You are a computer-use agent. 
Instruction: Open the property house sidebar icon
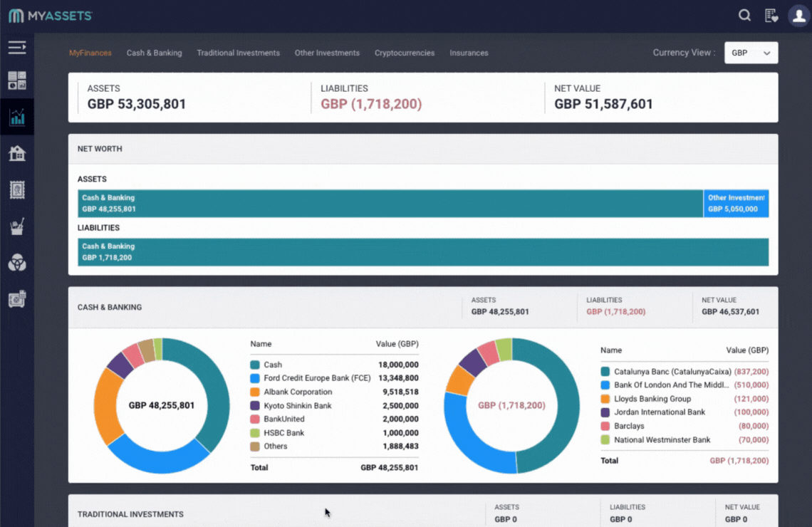point(17,153)
